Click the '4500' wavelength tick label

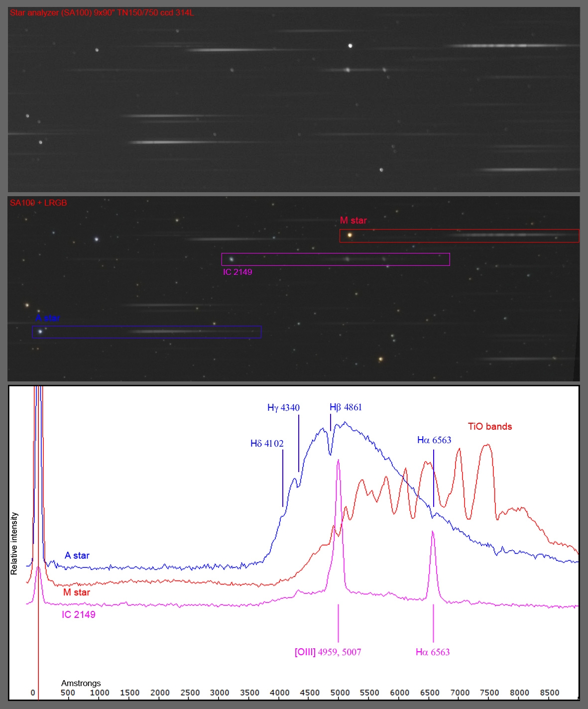(310, 693)
